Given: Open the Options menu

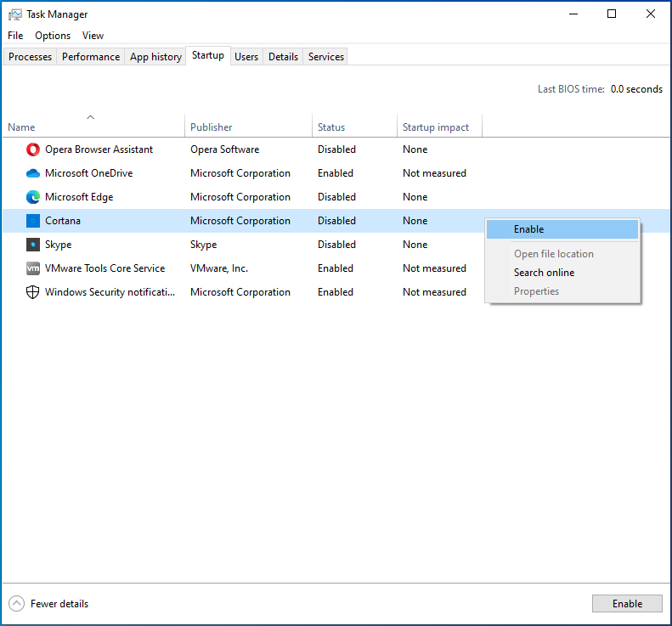Looking at the screenshot, I should (53, 36).
